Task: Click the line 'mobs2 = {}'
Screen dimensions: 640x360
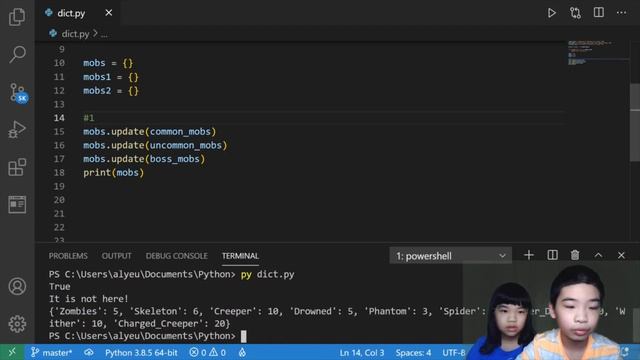Action: (x=111, y=91)
